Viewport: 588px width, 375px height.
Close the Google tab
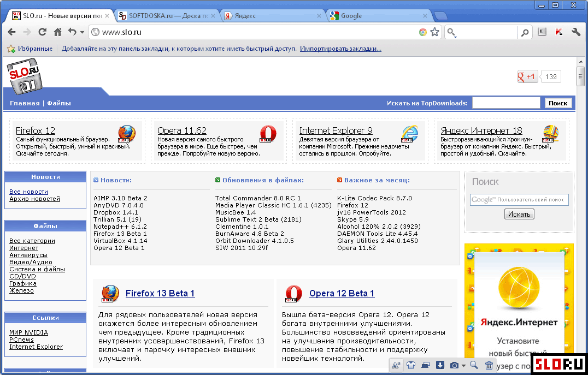pyautogui.click(x=425, y=16)
